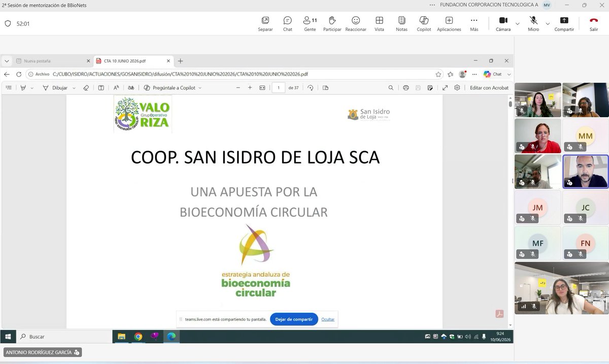Toggle the PDF table of contents icon

[9, 88]
